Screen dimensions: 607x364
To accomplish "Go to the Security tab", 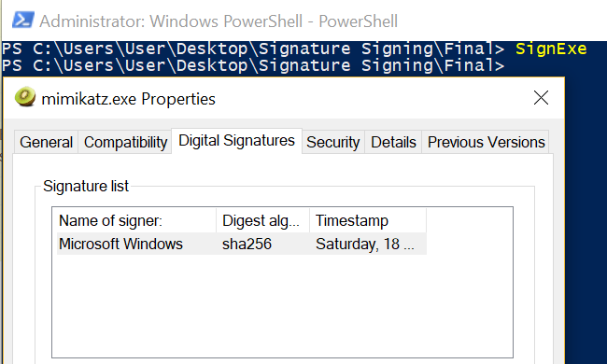I will coord(333,142).
